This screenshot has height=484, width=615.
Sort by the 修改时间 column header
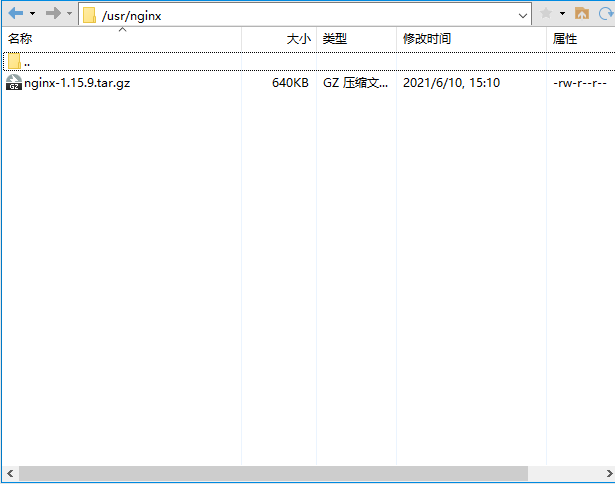(471, 39)
